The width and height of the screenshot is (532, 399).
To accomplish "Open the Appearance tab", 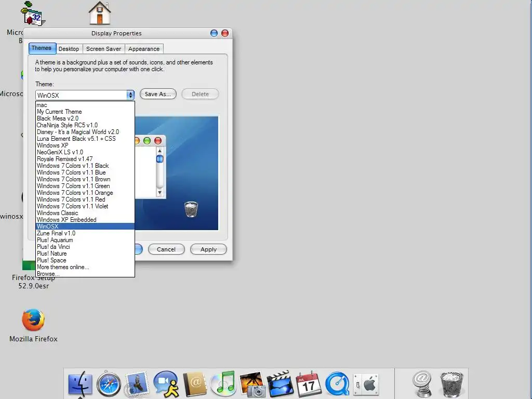I will point(144,49).
